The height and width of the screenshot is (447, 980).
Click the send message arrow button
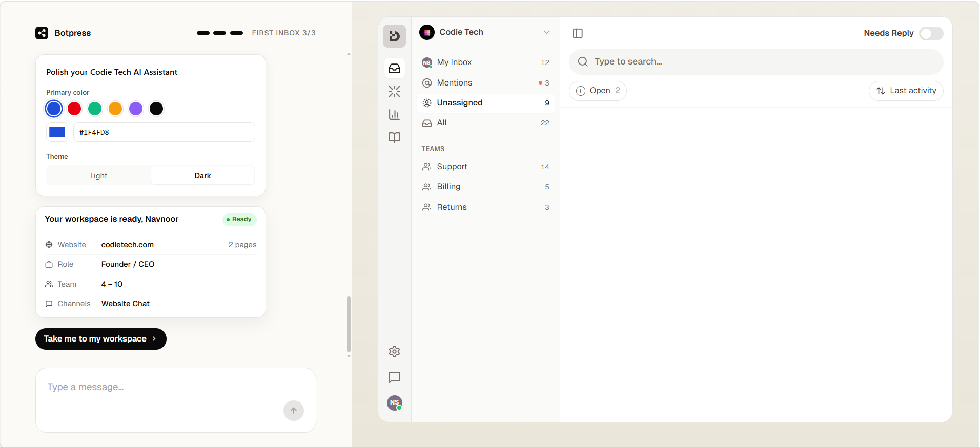294,411
